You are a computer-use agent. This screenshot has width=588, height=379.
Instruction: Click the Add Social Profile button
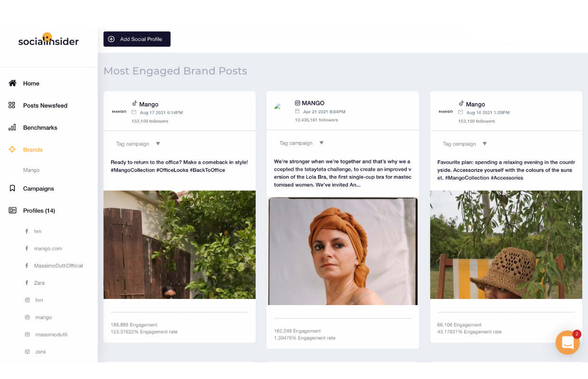pyautogui.click(x=137, y=39)
